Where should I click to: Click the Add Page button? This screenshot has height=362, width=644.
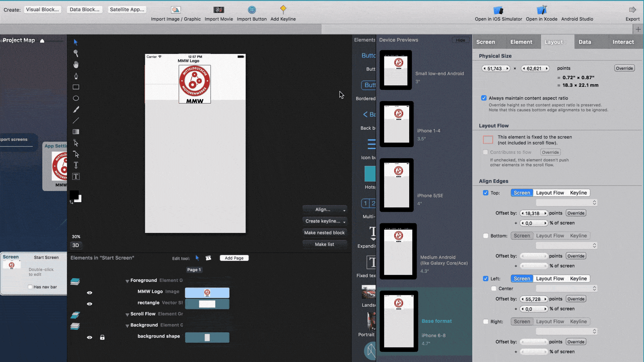point(234,258)
